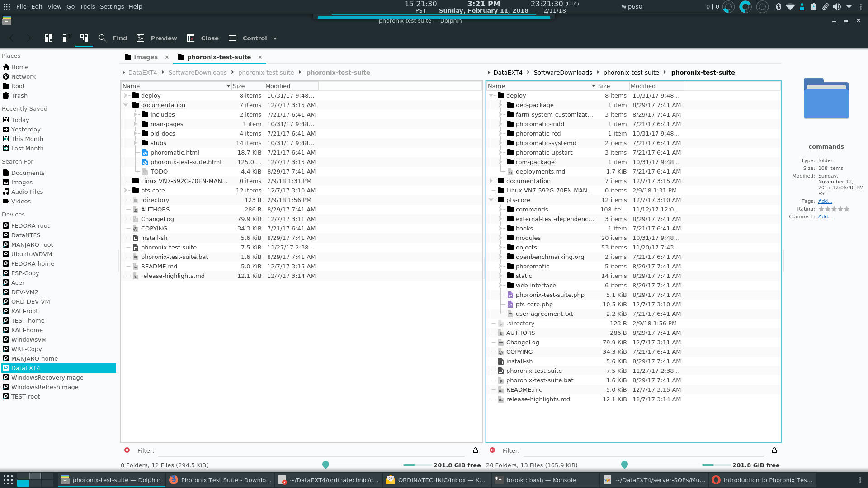Viewport: 868px width, 488px height.
Task: Show files saved Yesterday
Action: 26,129
